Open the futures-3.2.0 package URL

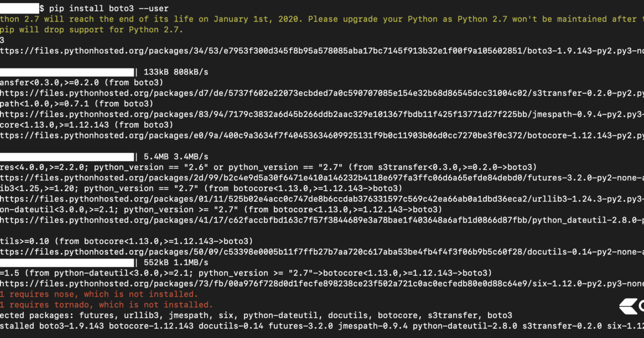point(322,178)
